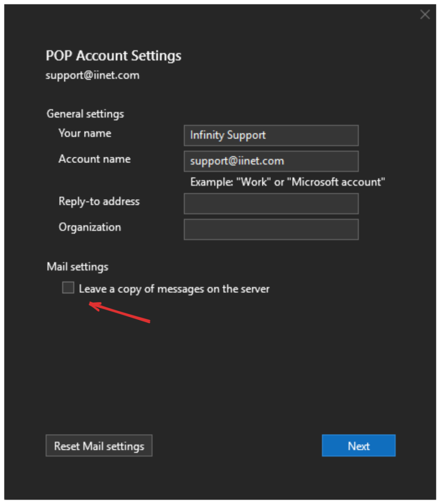440x504 pixels.
Task: Click the Next button
Action: coord(358,446)
